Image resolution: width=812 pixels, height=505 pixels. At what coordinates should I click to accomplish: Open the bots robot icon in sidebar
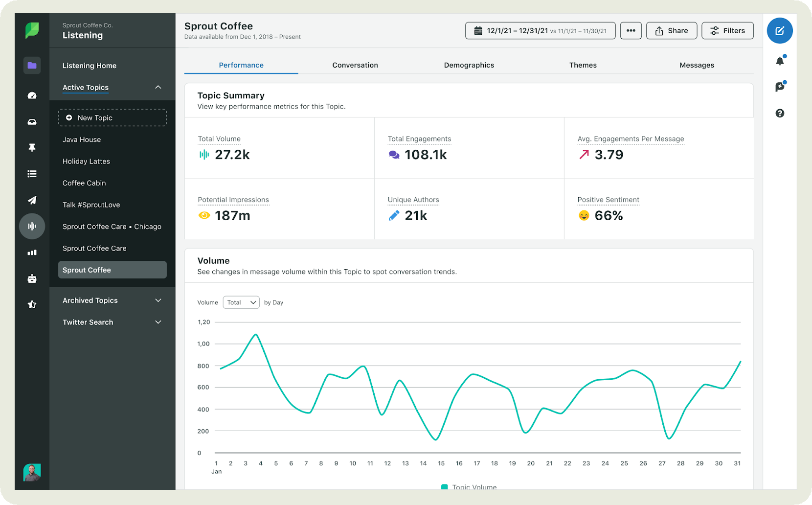[32, 279]
